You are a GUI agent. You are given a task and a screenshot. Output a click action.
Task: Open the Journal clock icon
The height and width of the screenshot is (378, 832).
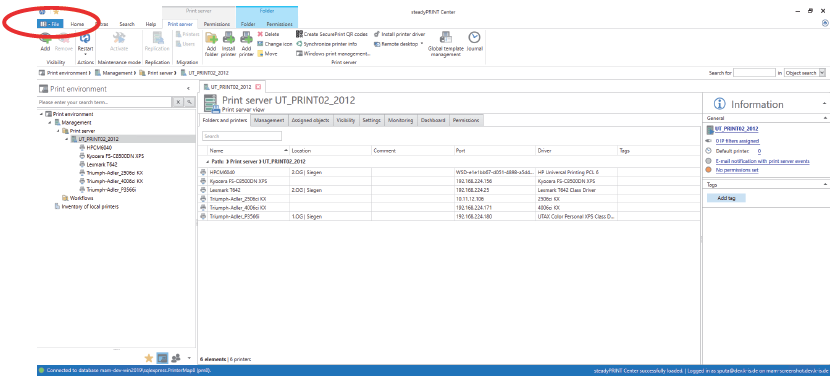(x=474, y=37)
